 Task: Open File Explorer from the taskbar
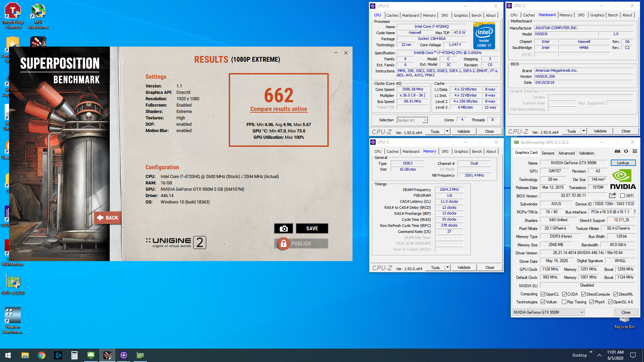pyautogui.click(x=25, y=355)
